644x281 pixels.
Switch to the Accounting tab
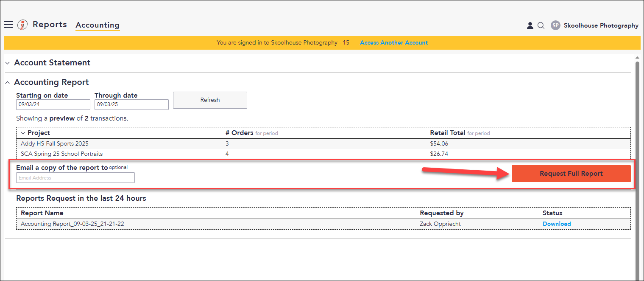click(98, 25)
